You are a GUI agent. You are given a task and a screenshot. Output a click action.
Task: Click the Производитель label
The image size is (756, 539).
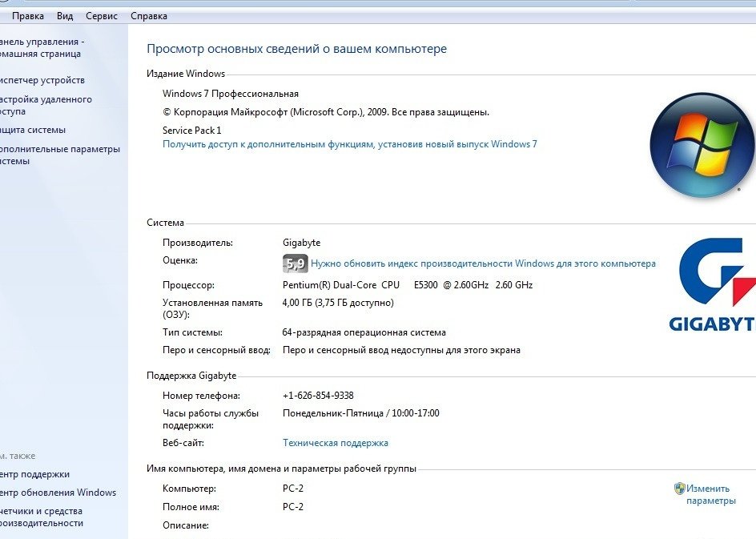(x=198, y=243)
